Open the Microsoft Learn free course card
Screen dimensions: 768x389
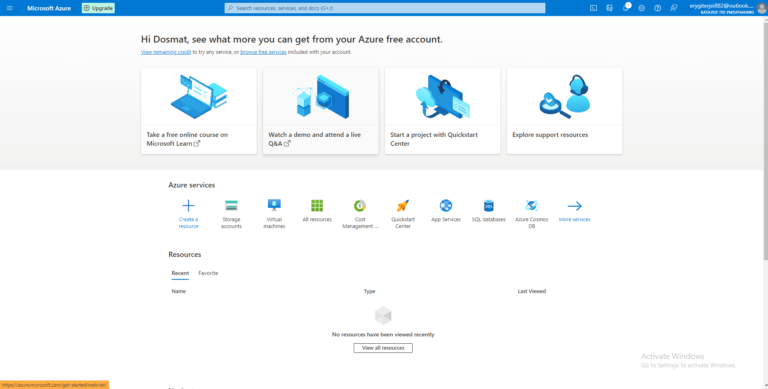click(x=199, y=111)
